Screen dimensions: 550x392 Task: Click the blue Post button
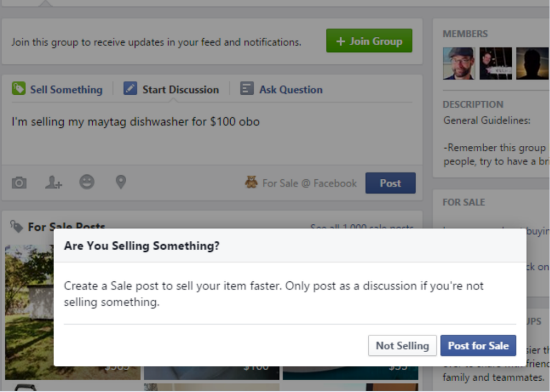point(391,183)
